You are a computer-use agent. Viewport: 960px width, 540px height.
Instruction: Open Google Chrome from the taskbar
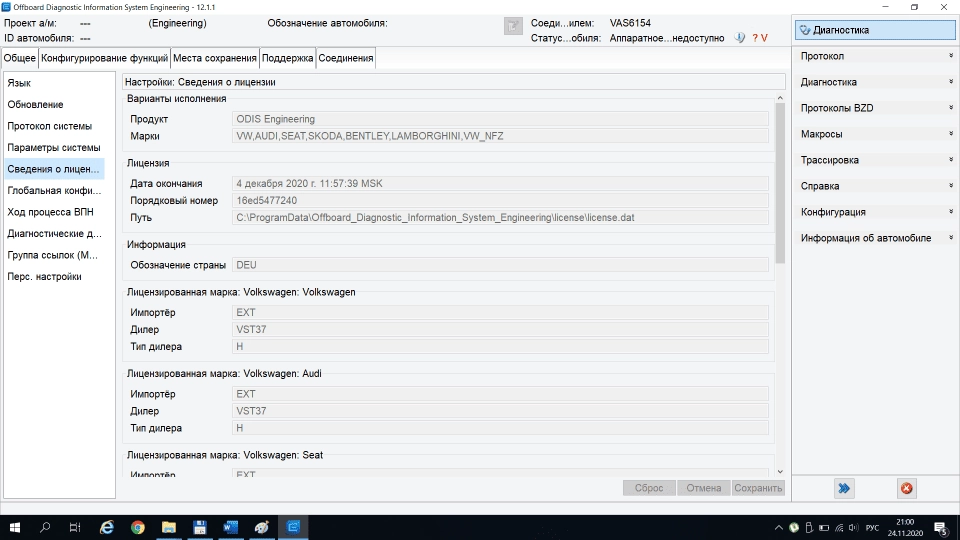point(138,527)
